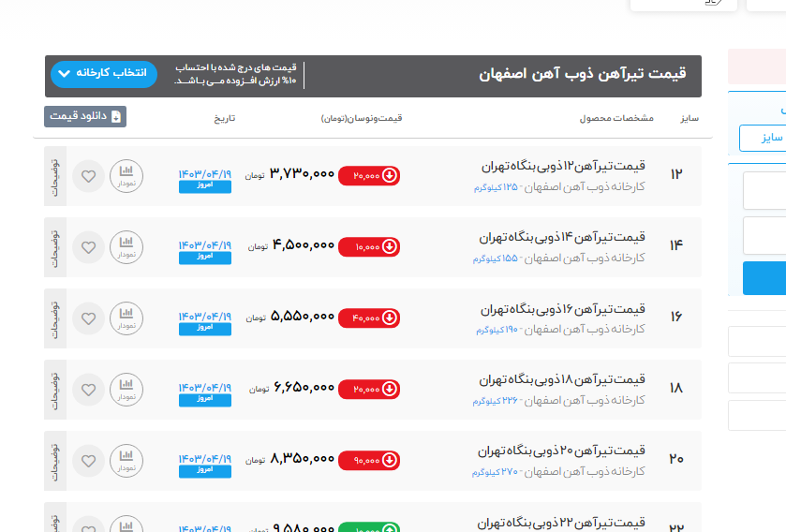Click the امروز date badge in size 12 row
786x532 pixels.
204,187
